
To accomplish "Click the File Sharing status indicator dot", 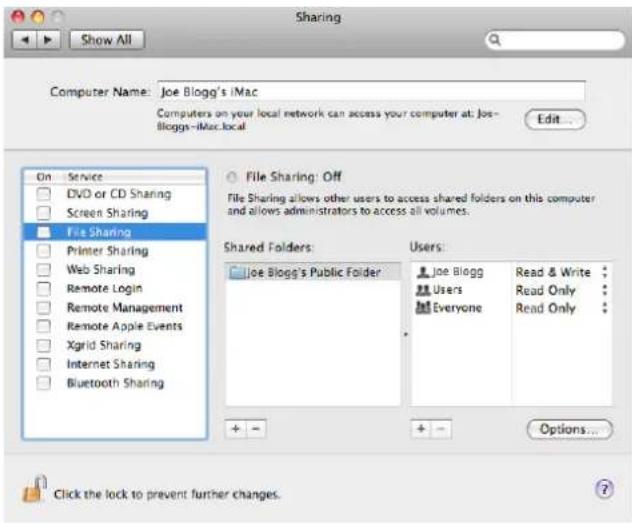I will [232, 177].
